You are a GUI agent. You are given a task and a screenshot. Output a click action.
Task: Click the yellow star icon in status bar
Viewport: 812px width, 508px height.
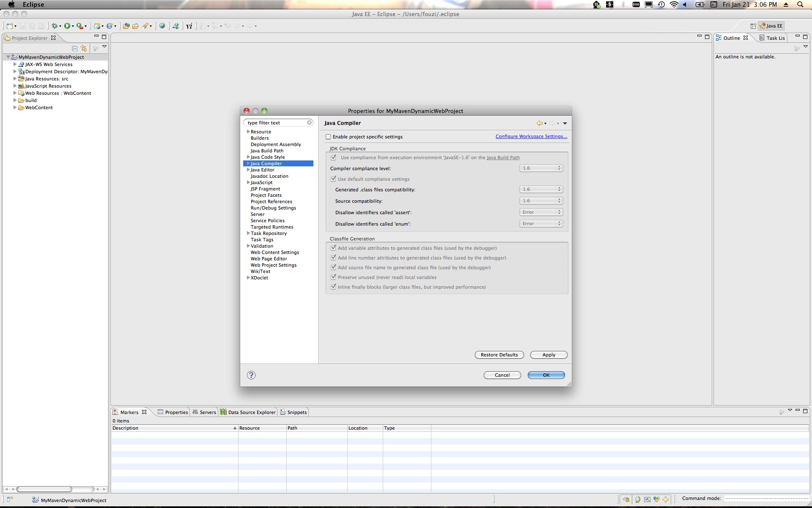coord(666,500)
